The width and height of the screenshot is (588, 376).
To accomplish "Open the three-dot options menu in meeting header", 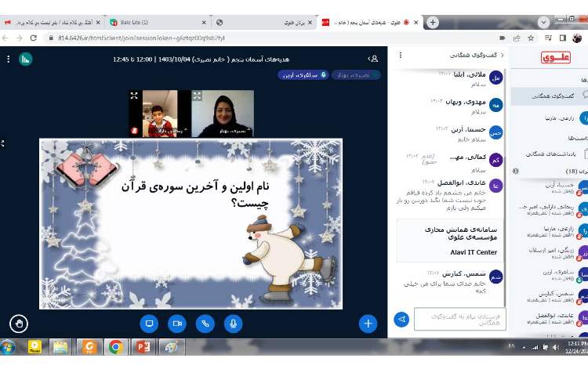I will (x=9, y=60).
